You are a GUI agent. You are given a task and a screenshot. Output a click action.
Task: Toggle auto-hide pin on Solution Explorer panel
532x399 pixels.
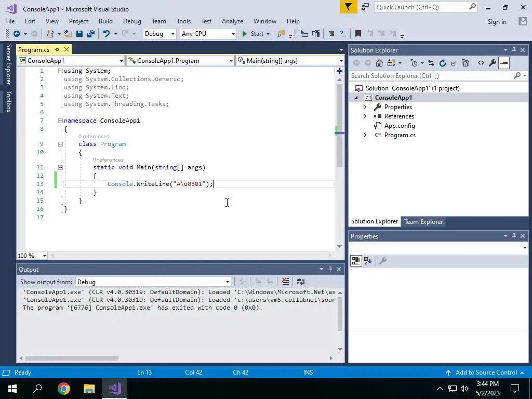pos(514,50)
